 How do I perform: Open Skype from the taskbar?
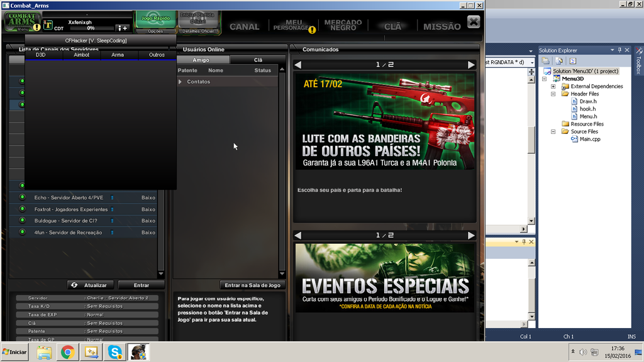coord(114,352)
